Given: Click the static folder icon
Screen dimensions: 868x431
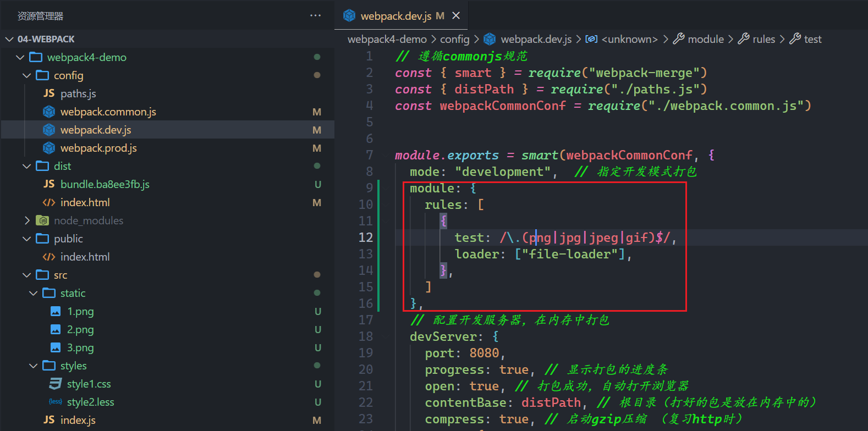Looking at the screenshot, I should (x=49, y=293).
